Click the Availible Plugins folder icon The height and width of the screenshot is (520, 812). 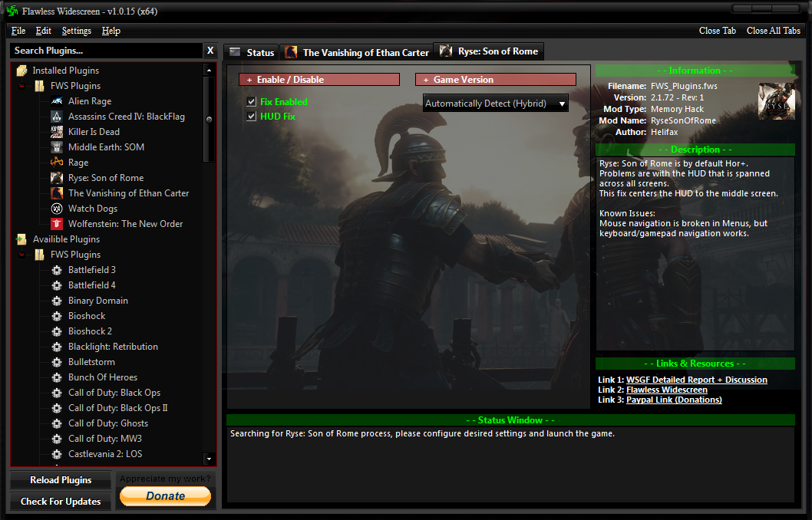21,239
